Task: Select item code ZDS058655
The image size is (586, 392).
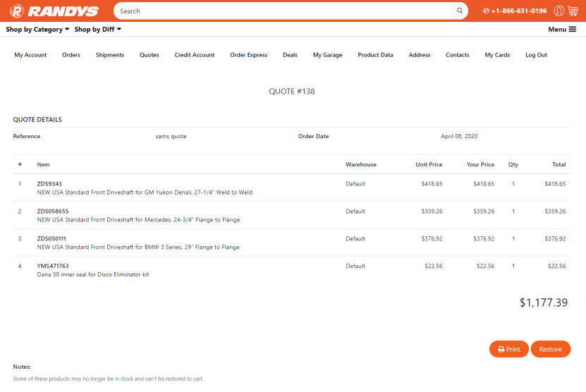Action: (53, 211)
